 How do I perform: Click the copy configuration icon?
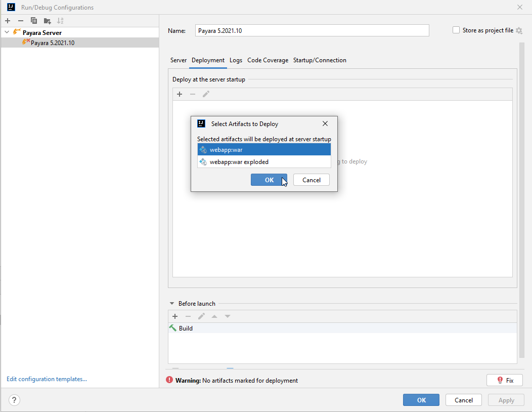pyautogui.click(x=34, y=21)
